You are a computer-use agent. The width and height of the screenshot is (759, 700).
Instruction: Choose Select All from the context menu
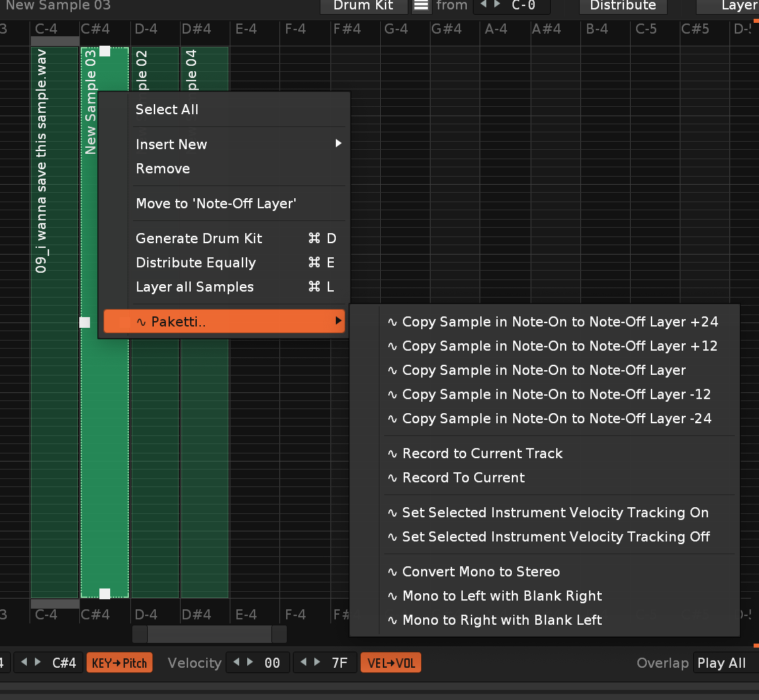[167, 110]
